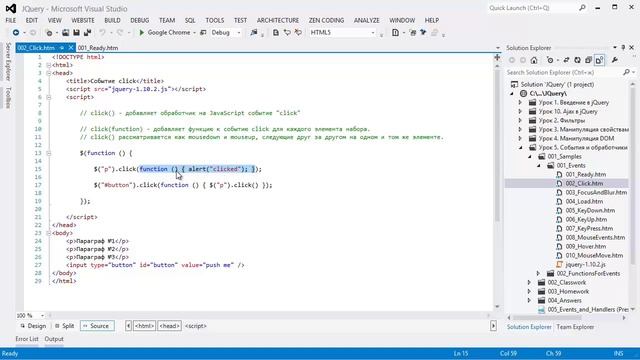Open the EDIT menu

click(x=31, y=20)
